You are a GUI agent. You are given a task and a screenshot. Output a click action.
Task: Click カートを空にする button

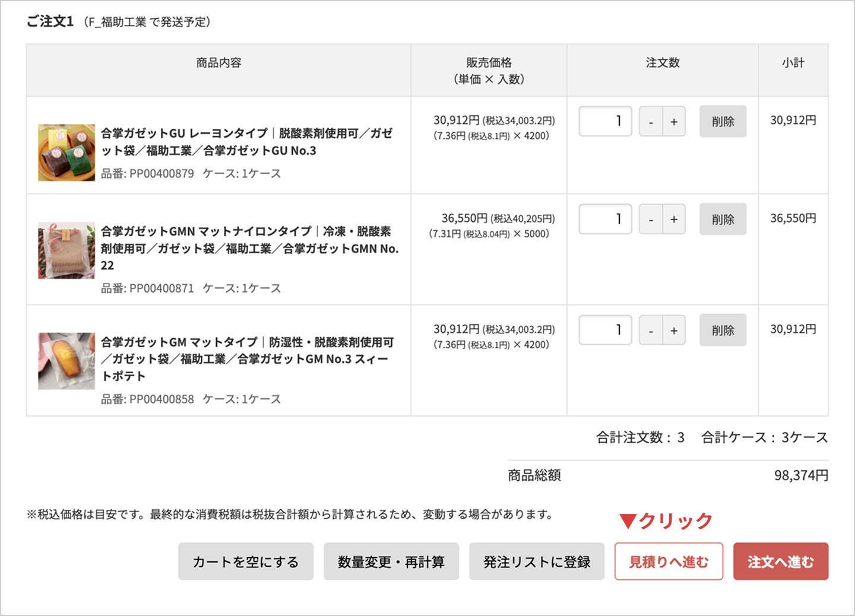click(246, 561)
